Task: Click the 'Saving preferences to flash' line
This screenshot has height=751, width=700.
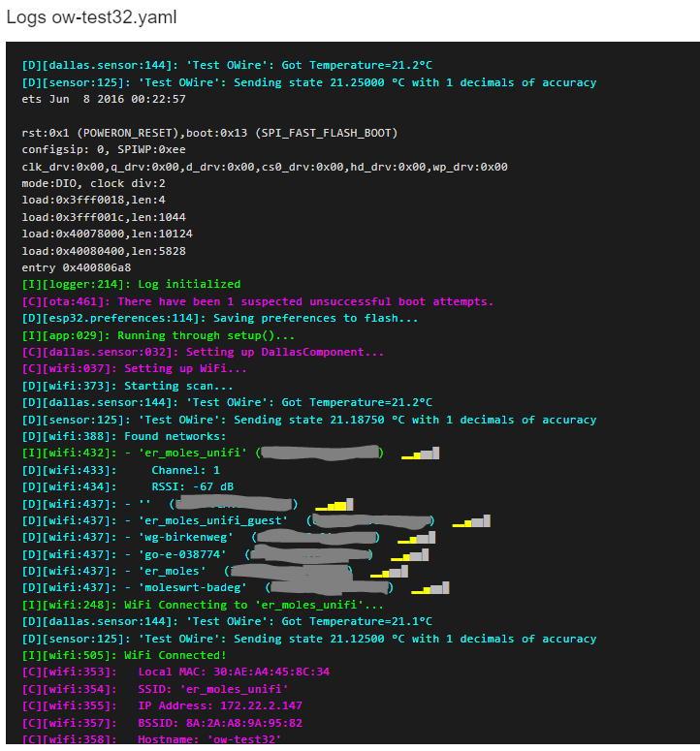Action: pos(220,318)
